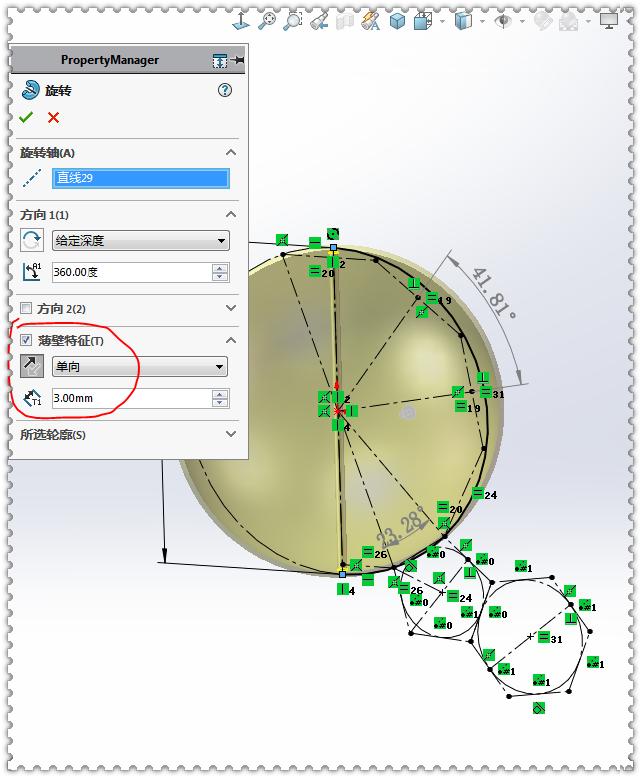This screenshot has height=778, width=641.
Task: Click the Revolve feature icon
Action: coord(30,90)
